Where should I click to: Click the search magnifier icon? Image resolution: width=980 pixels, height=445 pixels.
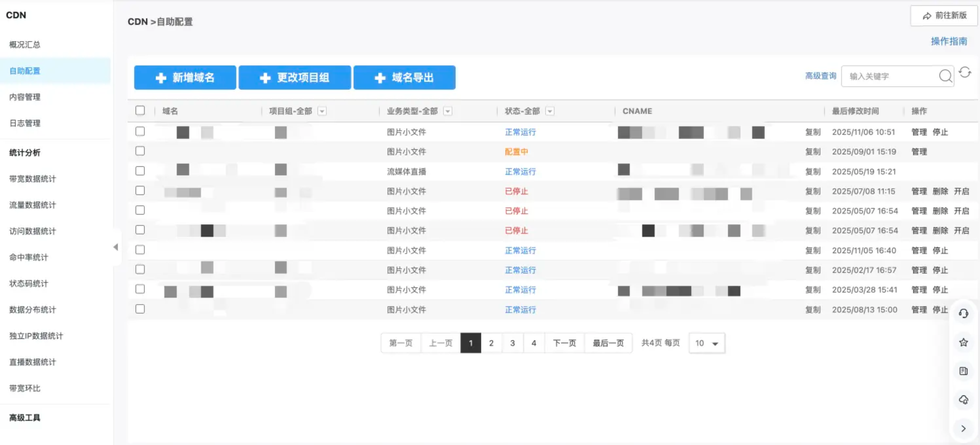pos(945,76)
